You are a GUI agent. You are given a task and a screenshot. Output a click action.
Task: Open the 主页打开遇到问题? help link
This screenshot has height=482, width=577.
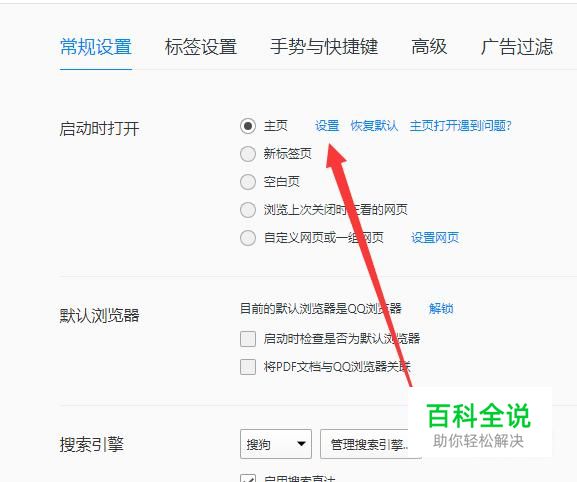coord(461,126)
